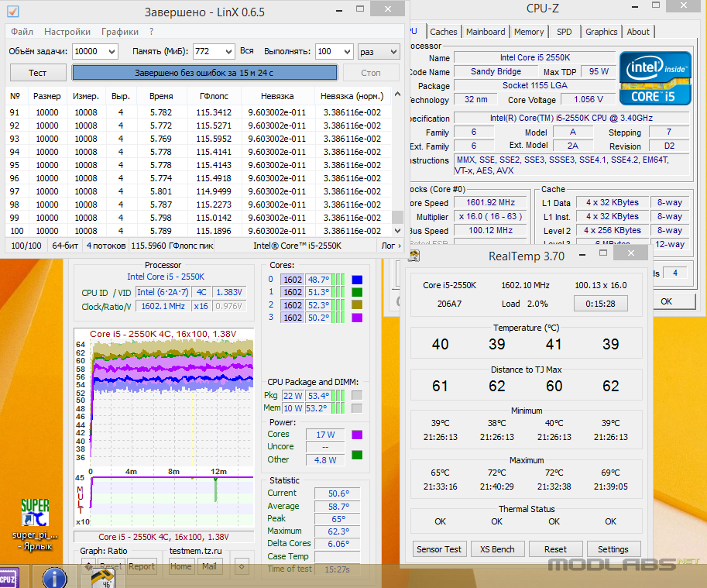This screenshot has height=588, width=707.
Task: Select result row number 100
Action: tap(198, 231)
